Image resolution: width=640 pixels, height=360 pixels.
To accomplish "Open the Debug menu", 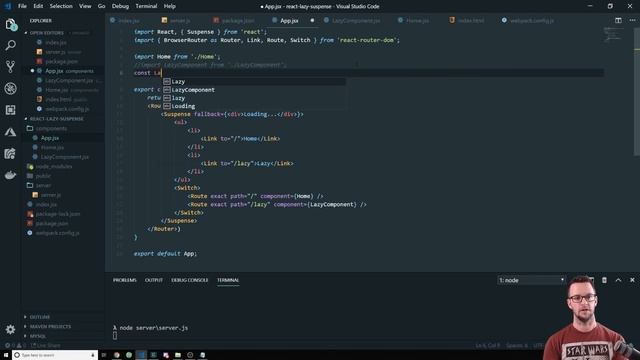I will click(x=120, y=6).
